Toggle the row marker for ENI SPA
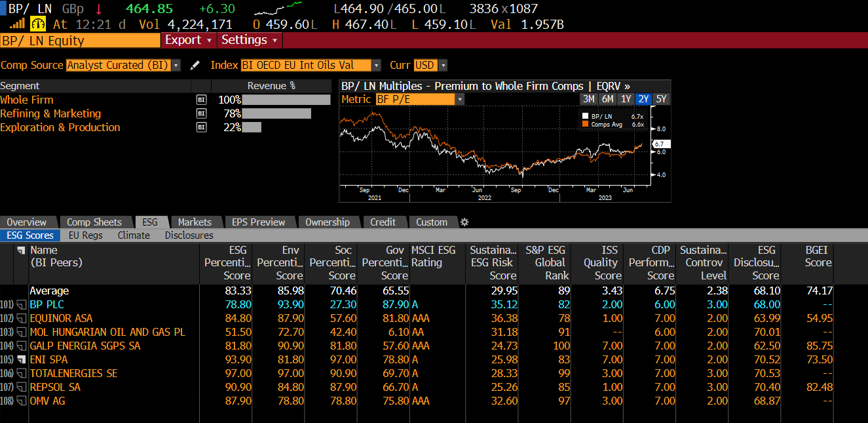The width and height of the screenshot is (868, 423). pos(21,360)
